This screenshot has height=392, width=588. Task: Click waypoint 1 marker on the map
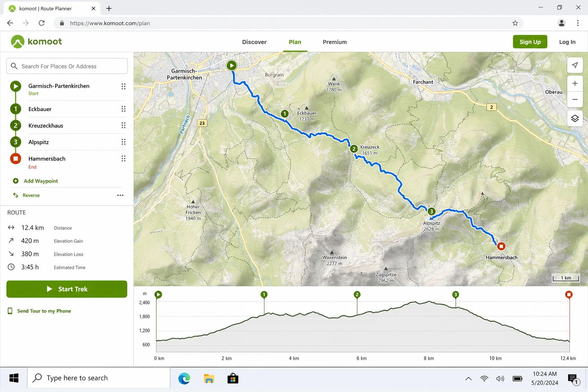pos(285,114)
